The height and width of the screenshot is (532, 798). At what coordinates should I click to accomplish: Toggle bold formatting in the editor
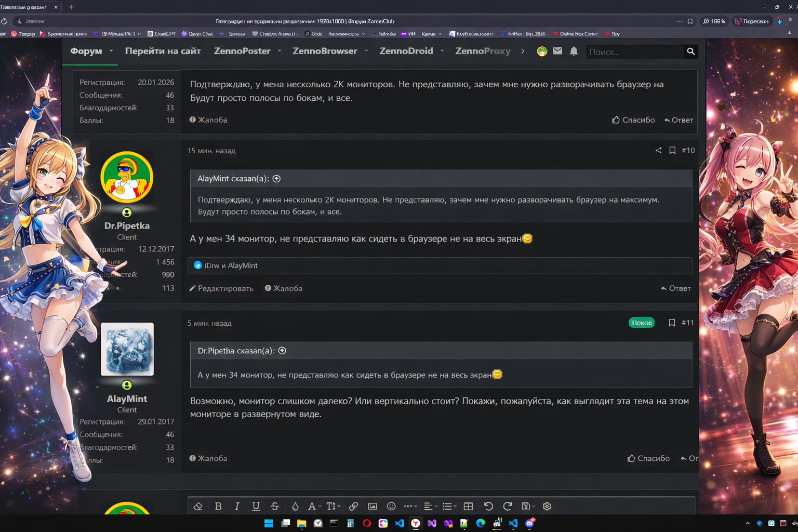[218, 506]
